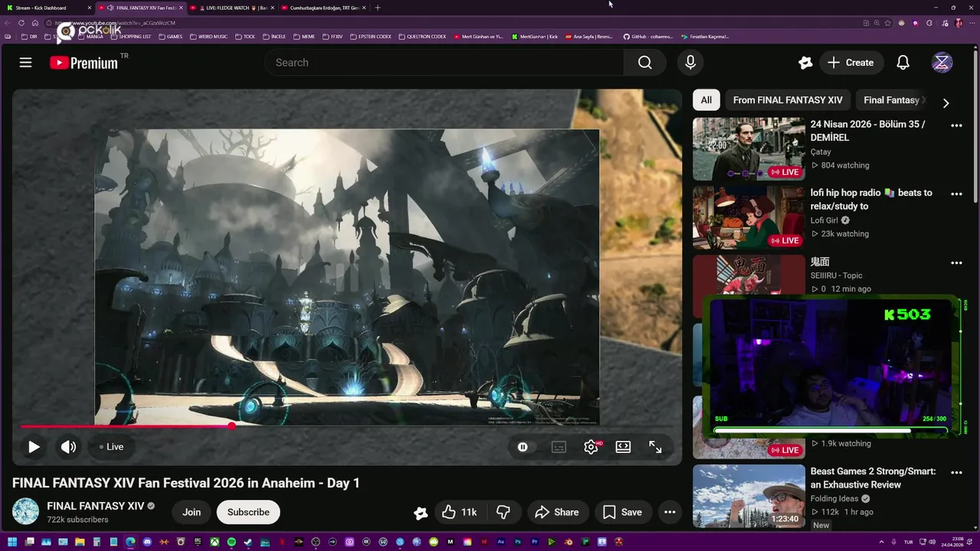Open the Beast Games 2 review thumbnail
The image size is (980, 551).
[x=749, y=496]
